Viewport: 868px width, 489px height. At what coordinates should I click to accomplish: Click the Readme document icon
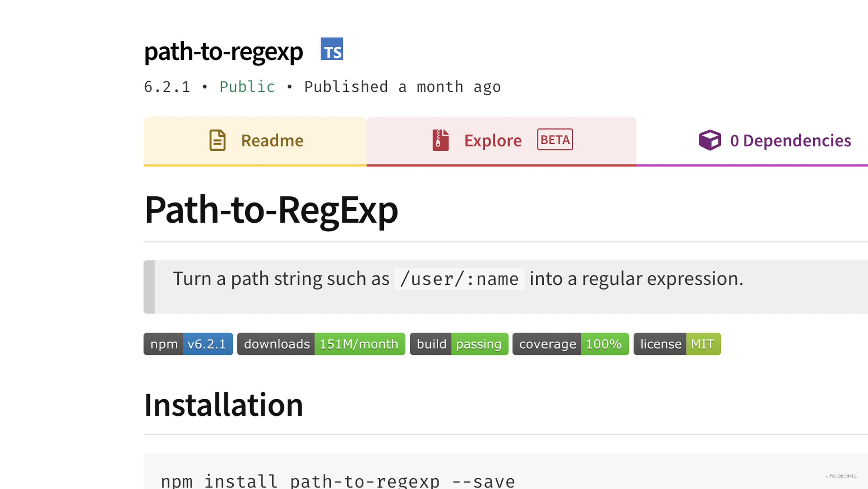click(217, 140)
